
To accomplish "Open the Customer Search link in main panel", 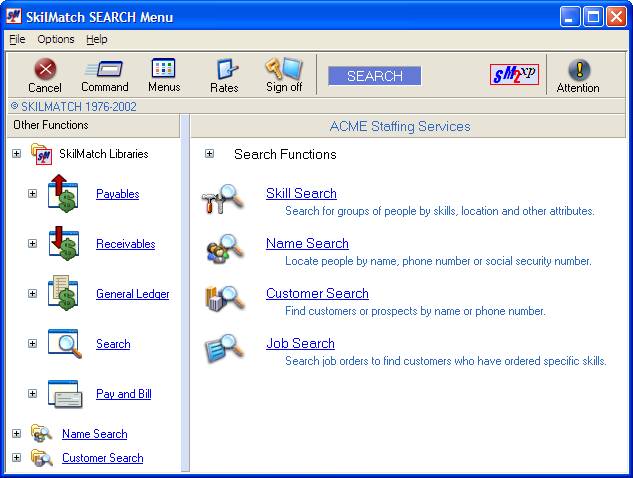I will (317, 294).
